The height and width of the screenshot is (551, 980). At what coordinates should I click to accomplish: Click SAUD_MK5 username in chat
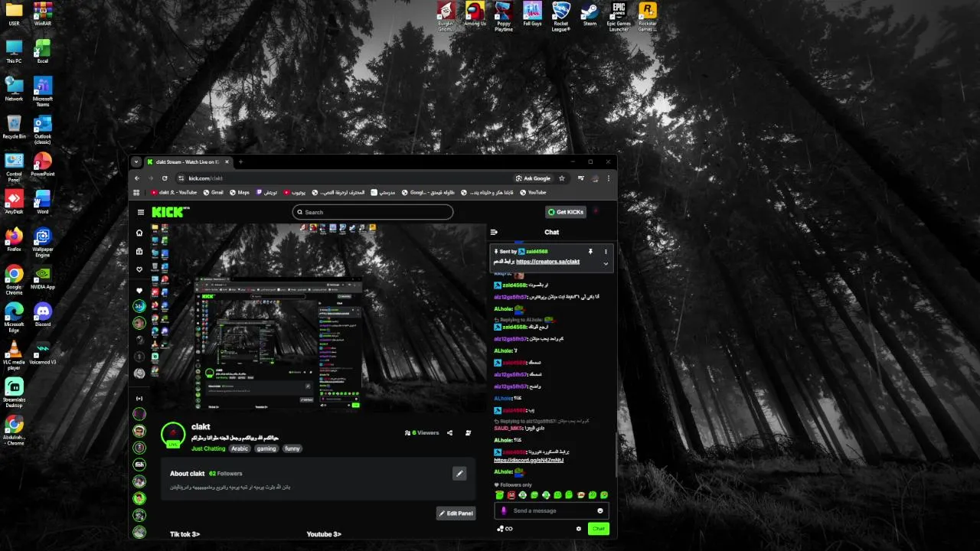pyautogui.click(x=508, y=428)
